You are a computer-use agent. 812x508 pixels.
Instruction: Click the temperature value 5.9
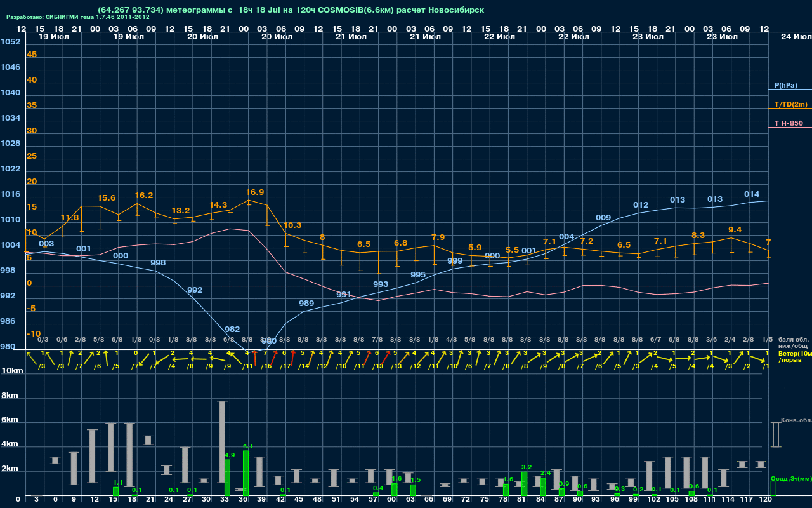pyautogui.click(x=475, y=248)
